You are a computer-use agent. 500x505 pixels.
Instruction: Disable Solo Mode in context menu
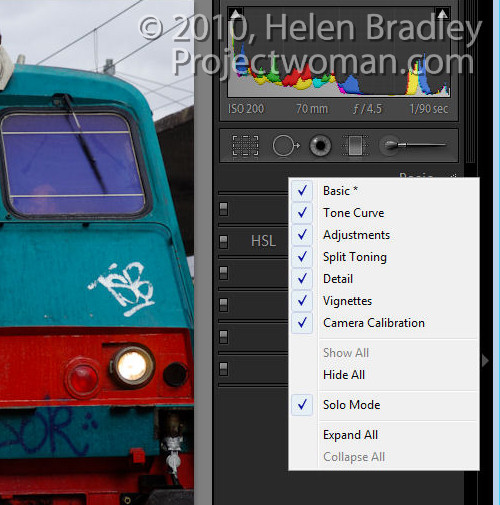(x=384, y=405)
